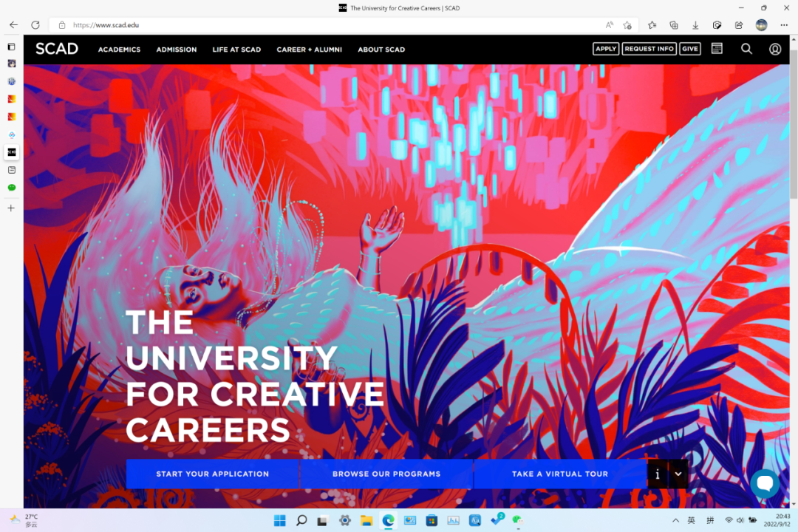Click BROWSE OUR PROGRAMS
The image size is (798, 532).
386,474
